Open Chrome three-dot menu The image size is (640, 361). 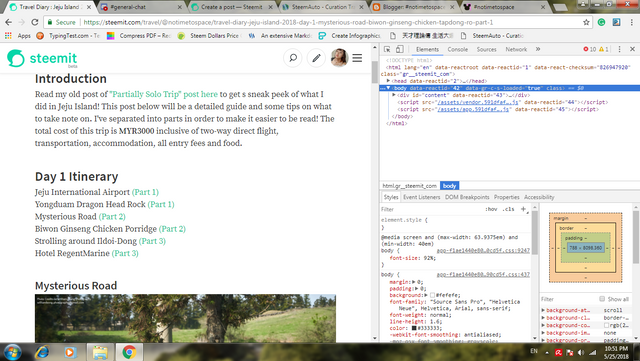632,22
